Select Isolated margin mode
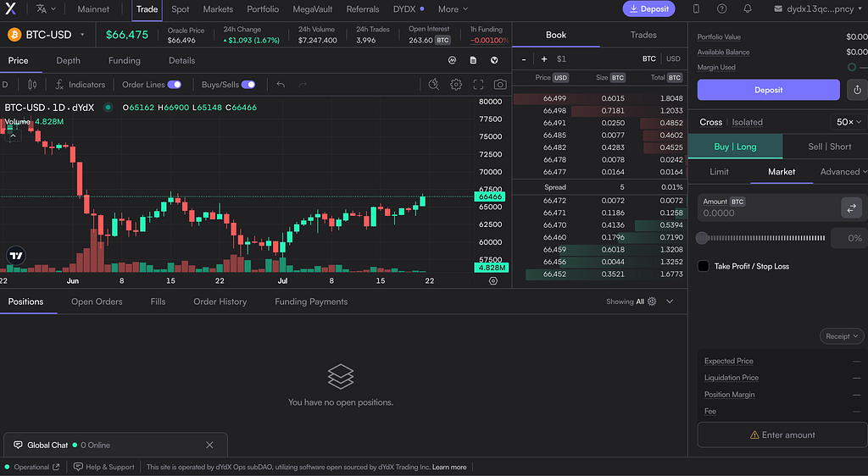Image resolution: width=868 pixels, height=476 pixels. (x=748, y=122)
